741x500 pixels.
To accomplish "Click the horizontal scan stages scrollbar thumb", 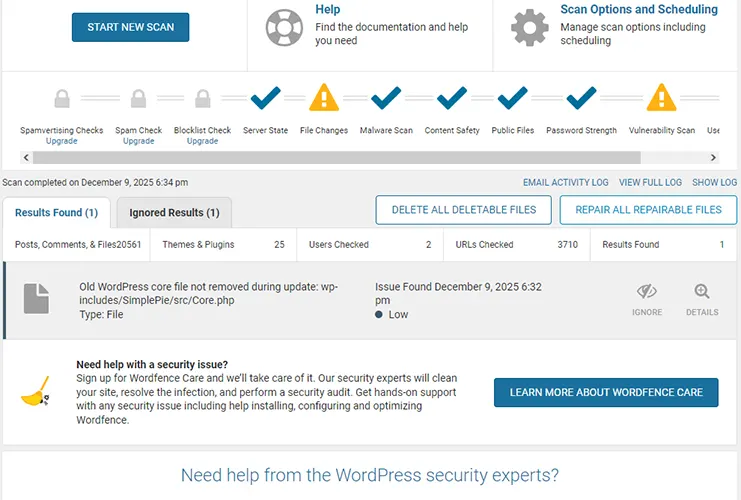I will click(x=336, y=157).
